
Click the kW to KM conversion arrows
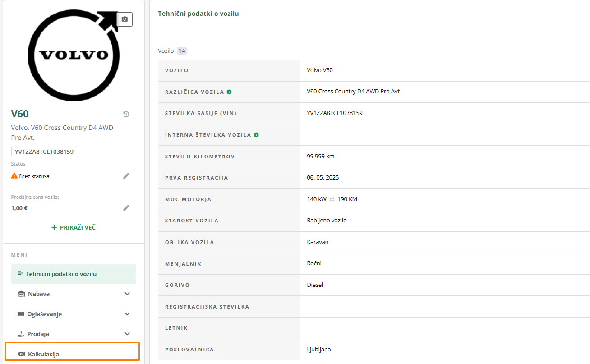(x=332, y=199)
